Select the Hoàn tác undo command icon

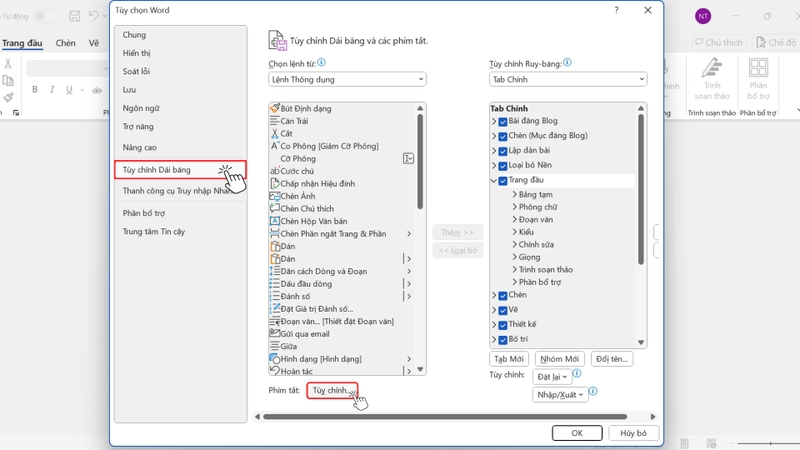274,371
